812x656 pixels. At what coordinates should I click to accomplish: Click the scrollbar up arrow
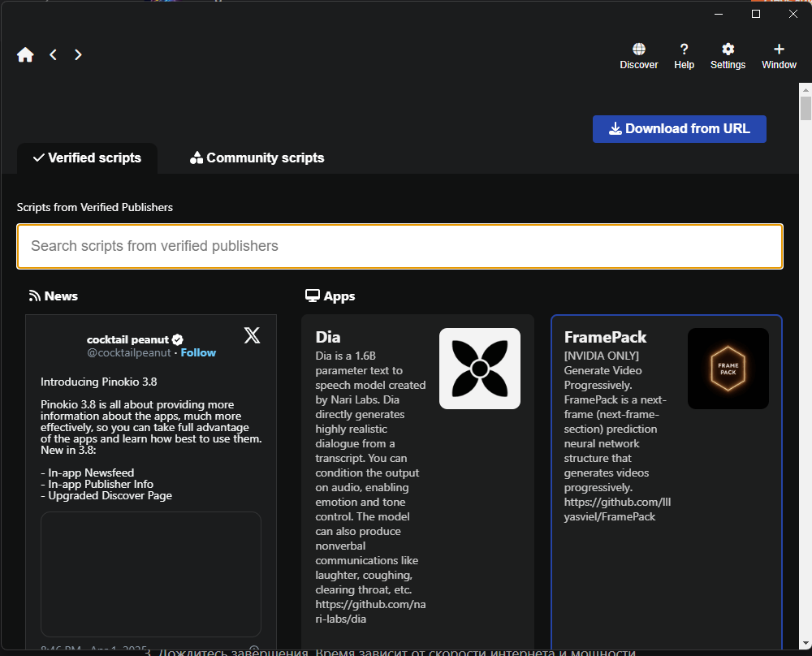[x=806, y=89]
